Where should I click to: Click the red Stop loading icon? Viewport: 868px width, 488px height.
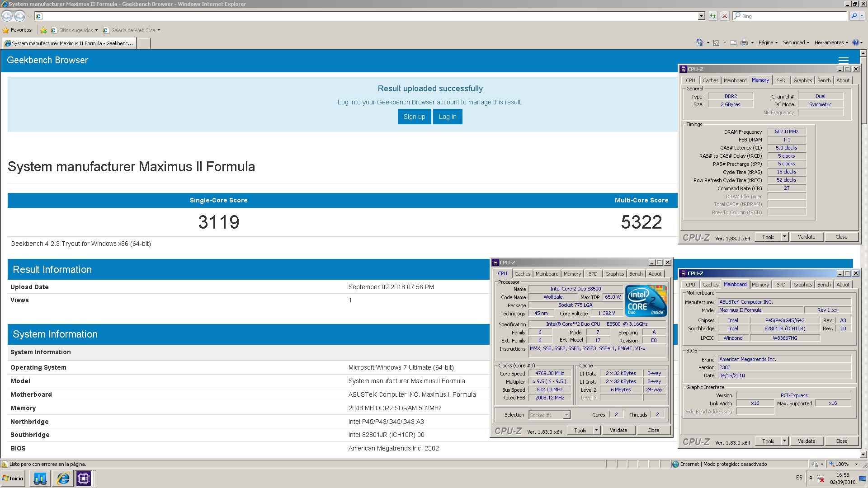point(725,16)
